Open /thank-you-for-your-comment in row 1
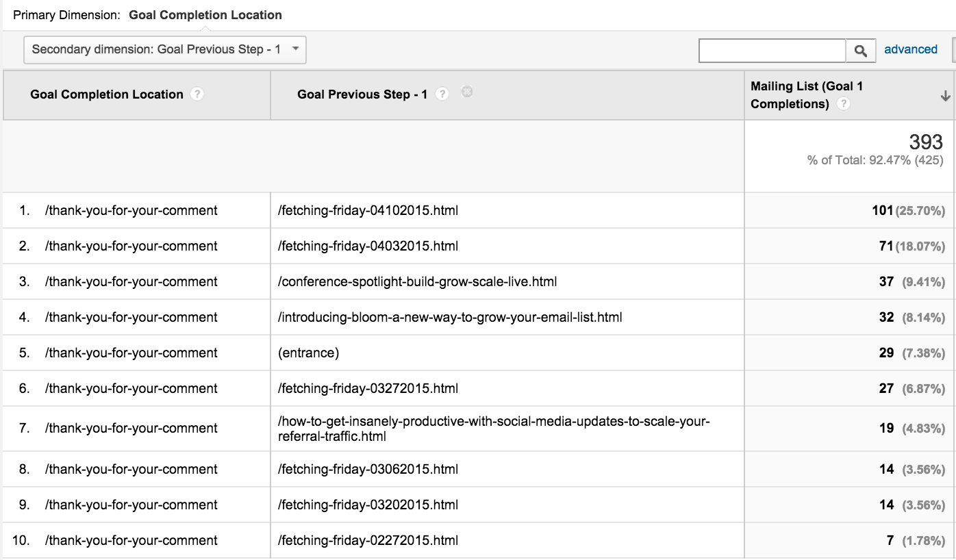Image resolution: width=956 pixels, height=560 pixels. 131,211
